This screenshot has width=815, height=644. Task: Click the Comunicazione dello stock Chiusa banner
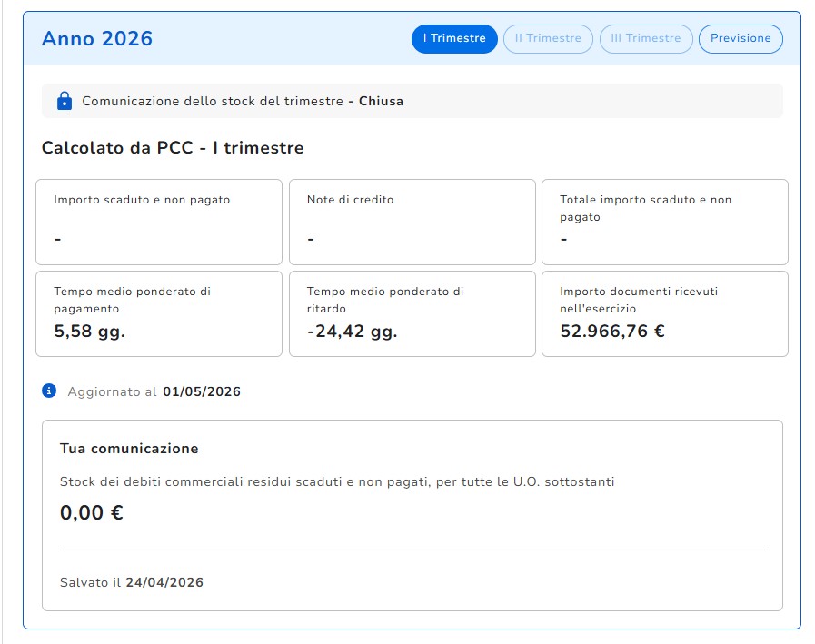click(x=412, y=101)
